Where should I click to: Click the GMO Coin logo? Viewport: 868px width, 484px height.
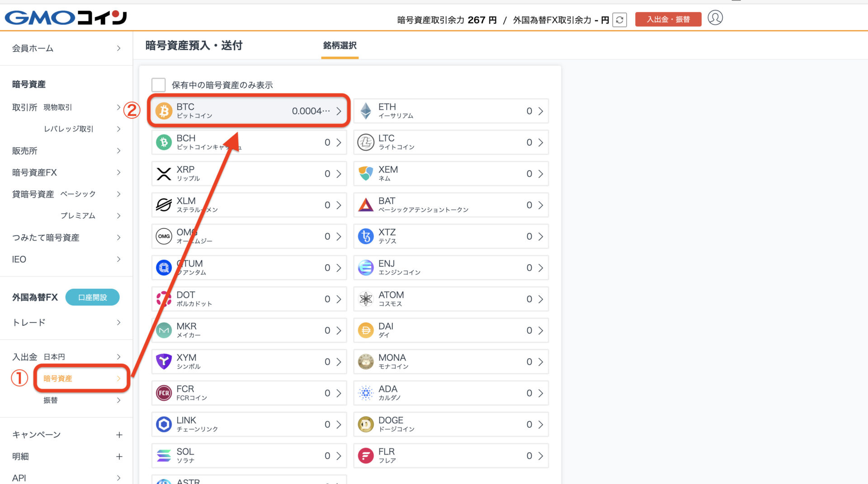[x=66, y=18]
